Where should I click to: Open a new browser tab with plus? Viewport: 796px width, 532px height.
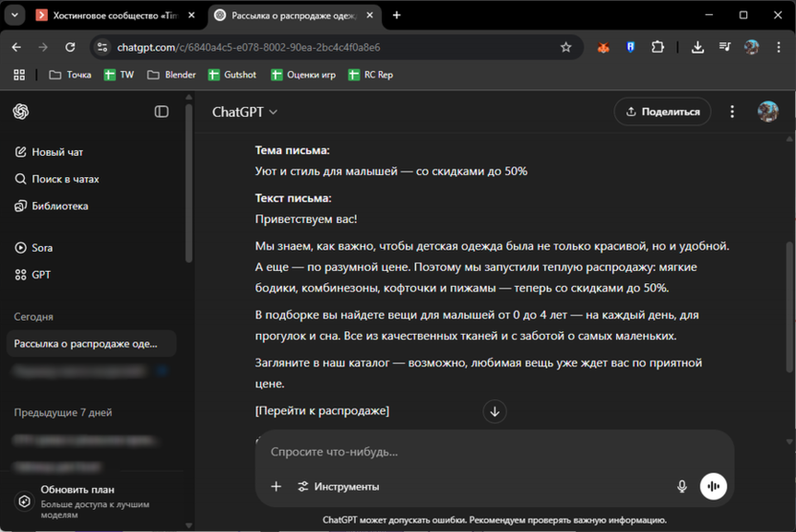396,15
